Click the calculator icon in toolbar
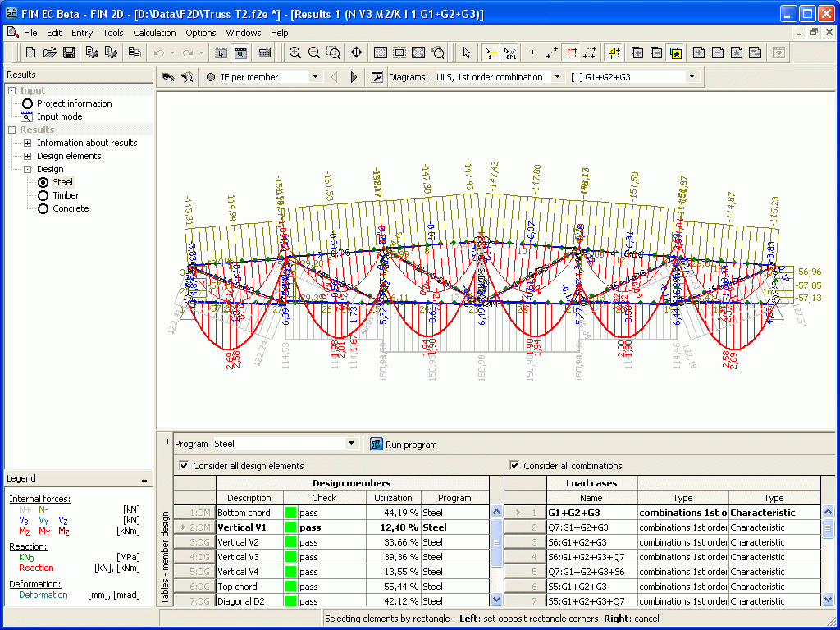This screenshot has height=630, width=840. point(264,52)
